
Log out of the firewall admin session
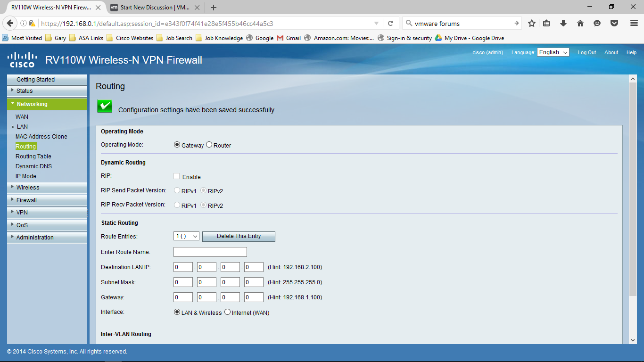click(586, 52)
